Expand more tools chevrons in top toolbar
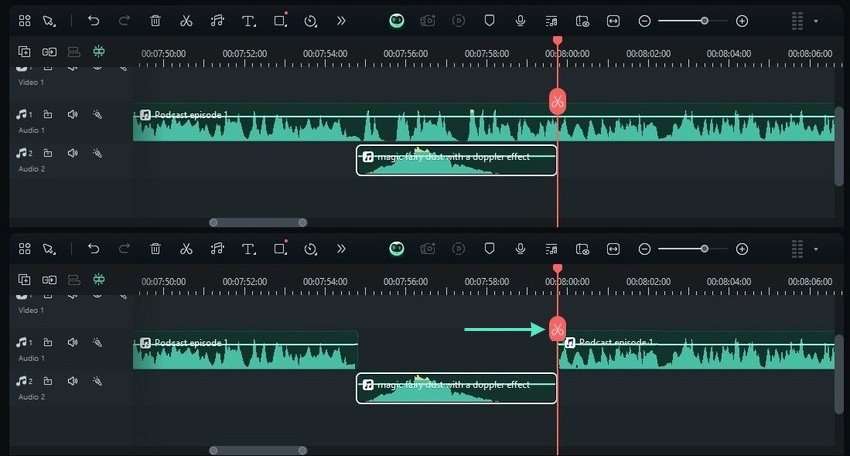The width and height of the screenshot is (850, 456). click(x=341, y=21)
